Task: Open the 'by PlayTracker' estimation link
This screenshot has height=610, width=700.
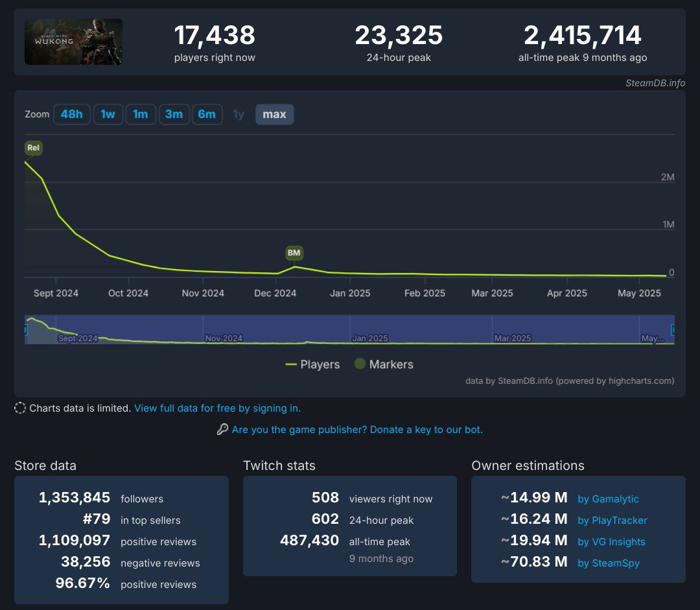Action: tap(612, 521)
